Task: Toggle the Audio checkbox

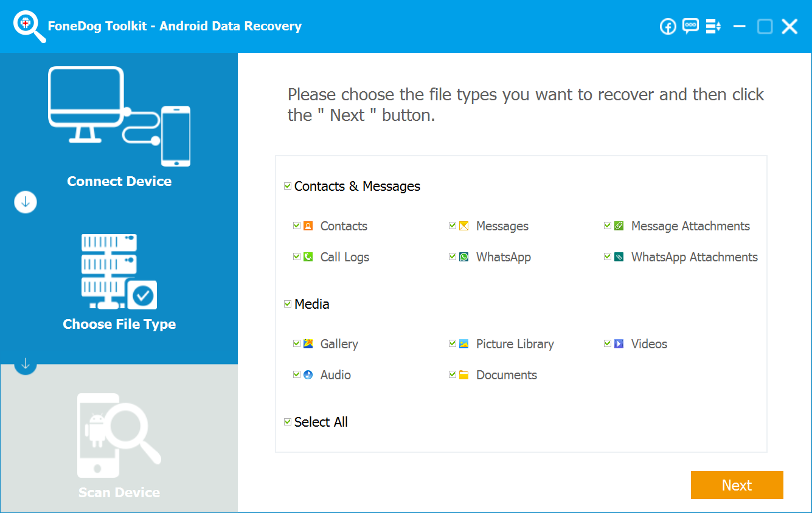Action: [297, 374]
